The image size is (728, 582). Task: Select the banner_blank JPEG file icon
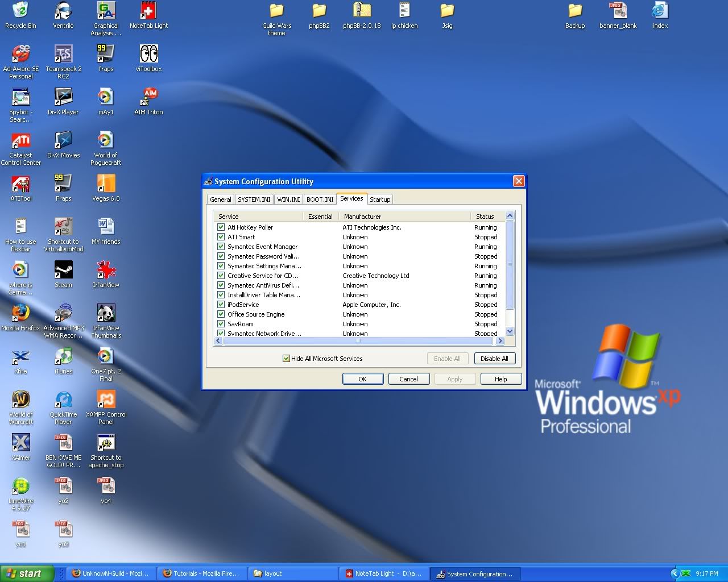pyautogui.click(x=618, y=15)
